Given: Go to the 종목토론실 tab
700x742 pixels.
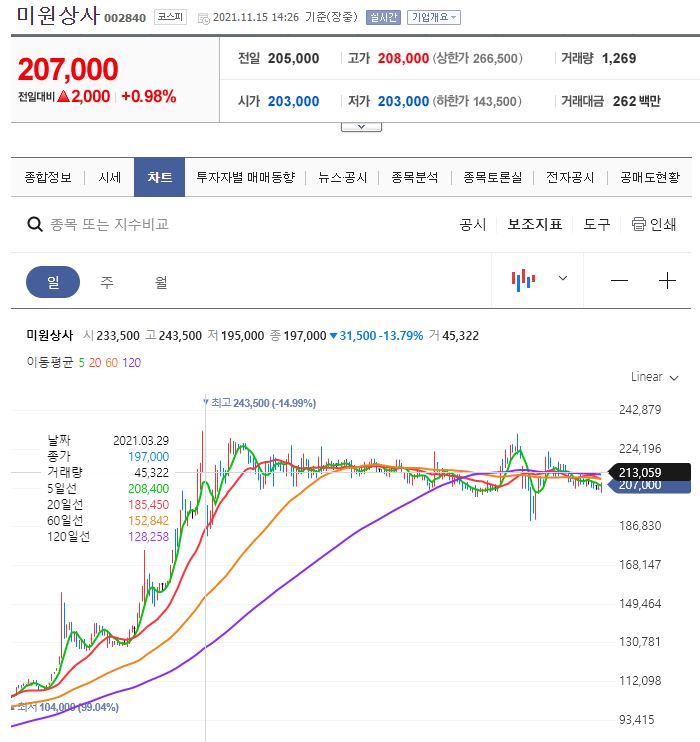Looking at the screenshot, I should pyautogui.click(x=491, y=177).
